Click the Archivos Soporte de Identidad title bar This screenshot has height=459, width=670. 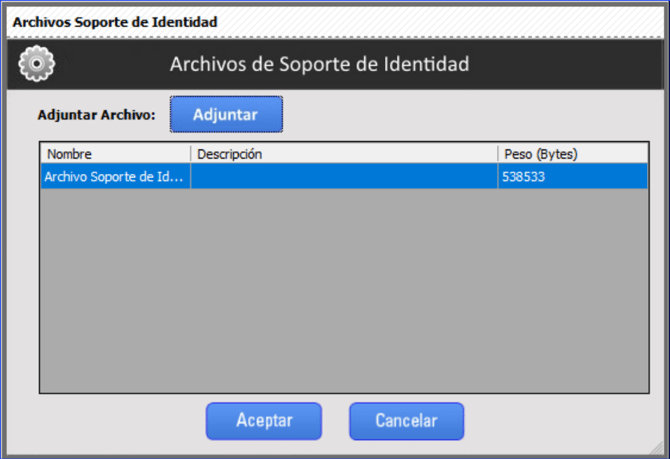coord(335,22)
